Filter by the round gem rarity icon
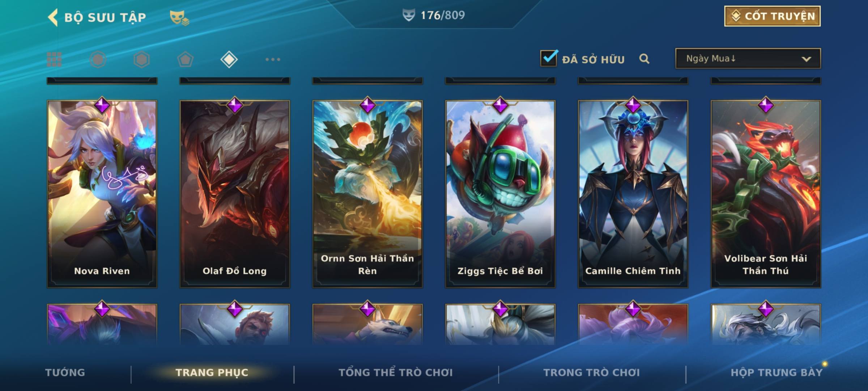868x391 pixels. pyautogui.click(x=98, y=59)
